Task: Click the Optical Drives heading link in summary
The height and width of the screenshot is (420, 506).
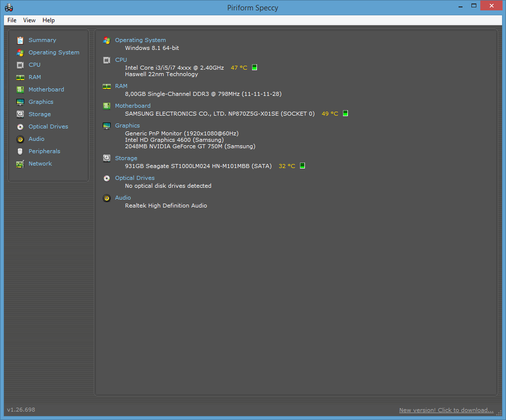Action: click(135, 178)
